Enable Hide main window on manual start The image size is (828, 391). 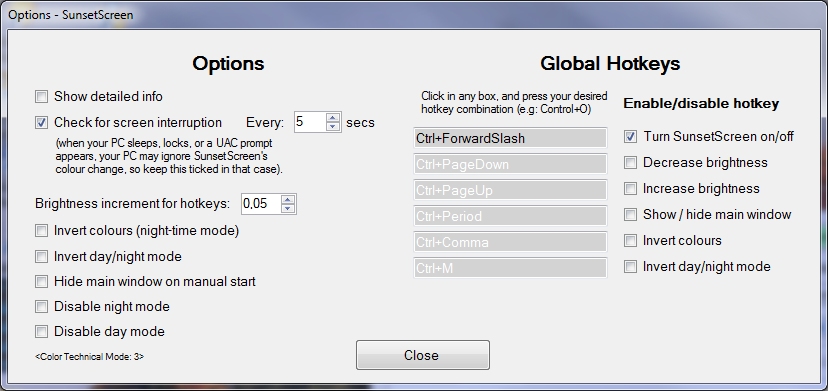(x=41, y=282)
